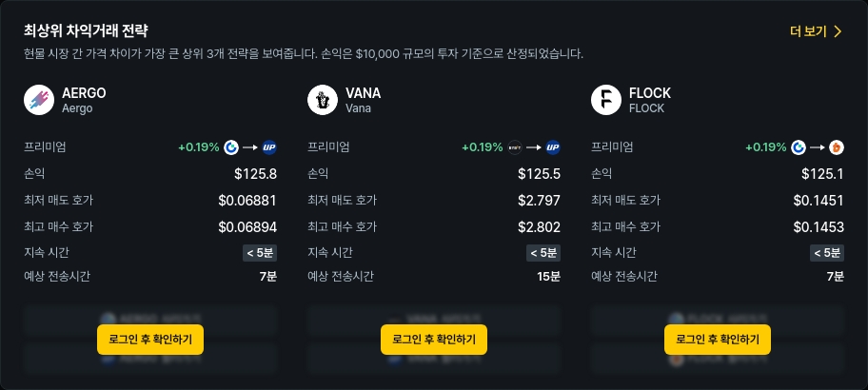Click the dark source exchange icon for VANA
868x390 pixels.
click(x=515, y=147)
